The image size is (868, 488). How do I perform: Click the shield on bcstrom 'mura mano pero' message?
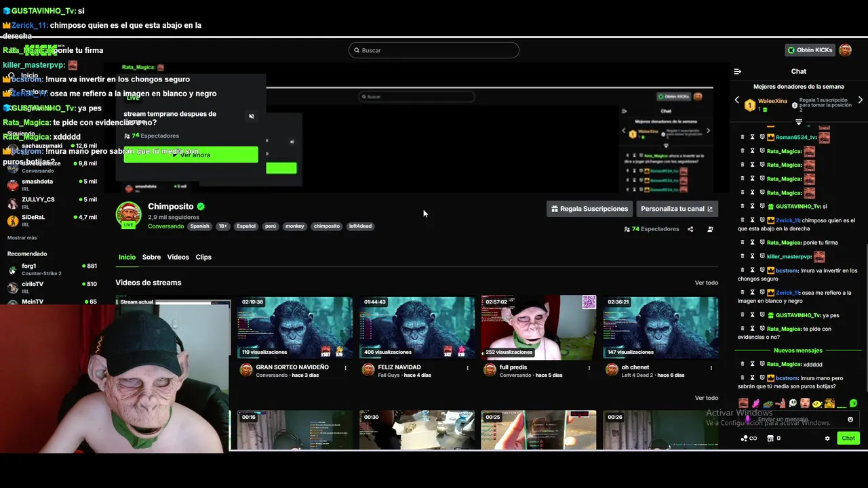[x=762, y=378]
